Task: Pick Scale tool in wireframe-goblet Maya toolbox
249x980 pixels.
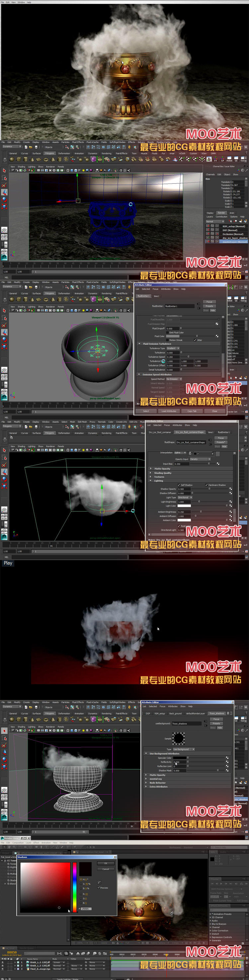Action: [x=4, y=206]
